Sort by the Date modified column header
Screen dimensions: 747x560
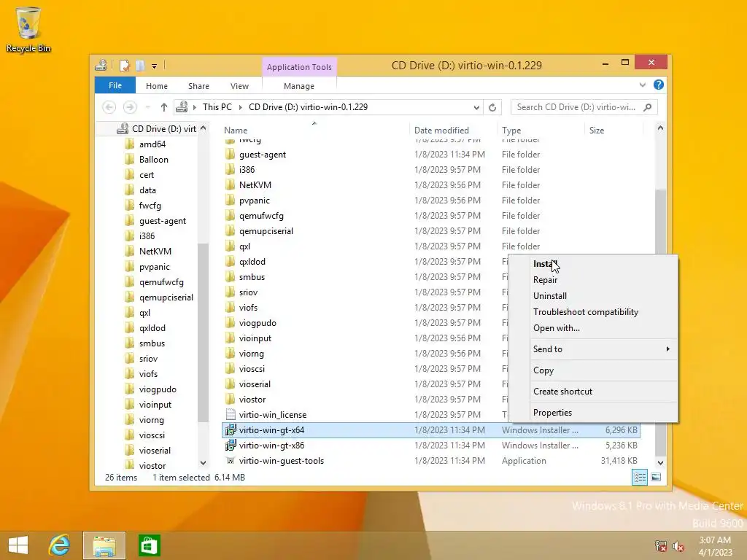click(441, 131)
